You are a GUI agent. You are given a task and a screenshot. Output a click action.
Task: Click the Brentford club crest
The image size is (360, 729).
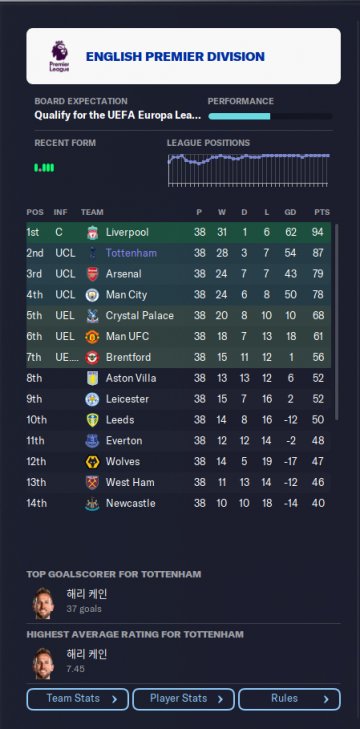(x=93, y=358)
